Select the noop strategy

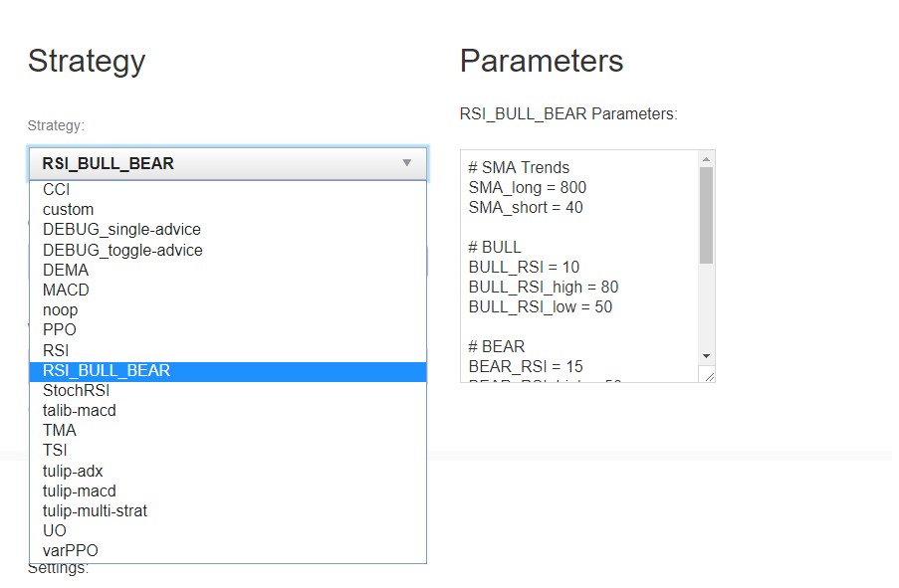point(60,309)
